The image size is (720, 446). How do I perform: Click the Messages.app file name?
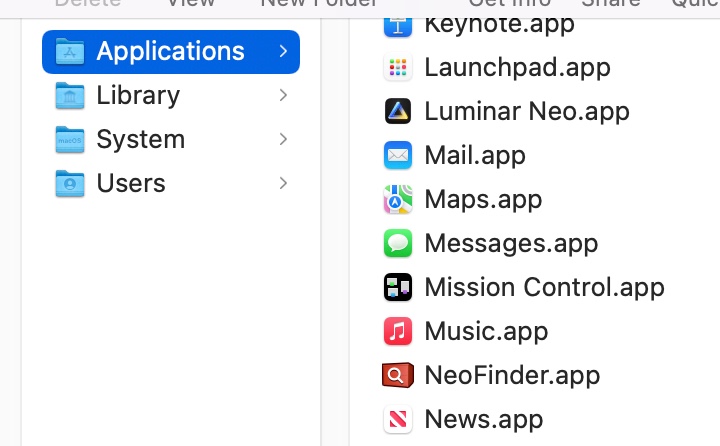pyautogui.click(x=511, y=244)
